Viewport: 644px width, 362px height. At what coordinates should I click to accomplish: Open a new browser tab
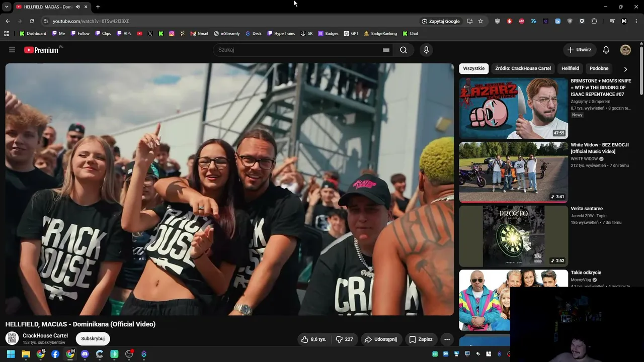98,7
